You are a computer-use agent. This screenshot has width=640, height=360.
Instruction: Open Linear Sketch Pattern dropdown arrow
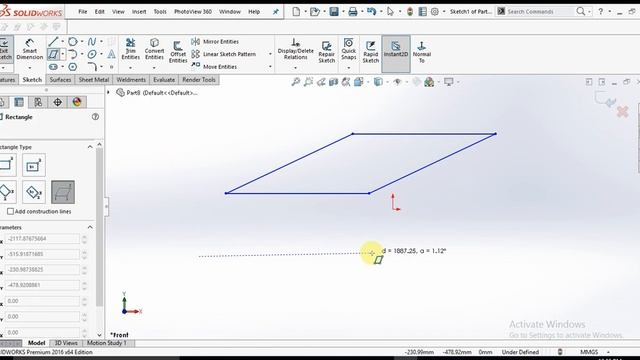pos(270,54)
